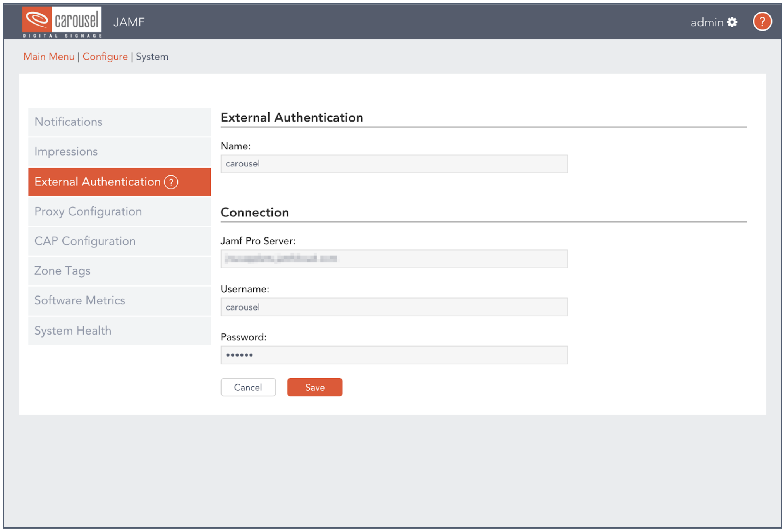Click the Jamf Pro Server field
This screenshot has height=532, width=783.
[x=394, y=259]
